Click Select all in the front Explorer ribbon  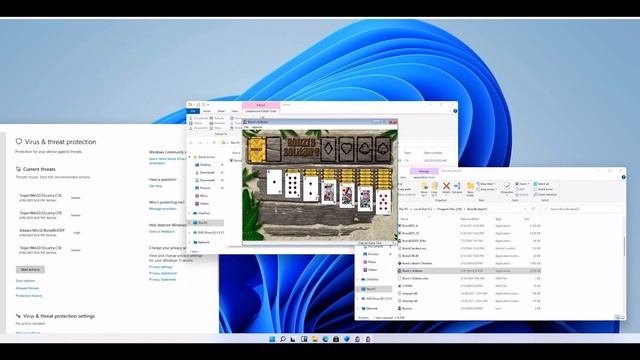pyautogui.click(x=541, y=184)
